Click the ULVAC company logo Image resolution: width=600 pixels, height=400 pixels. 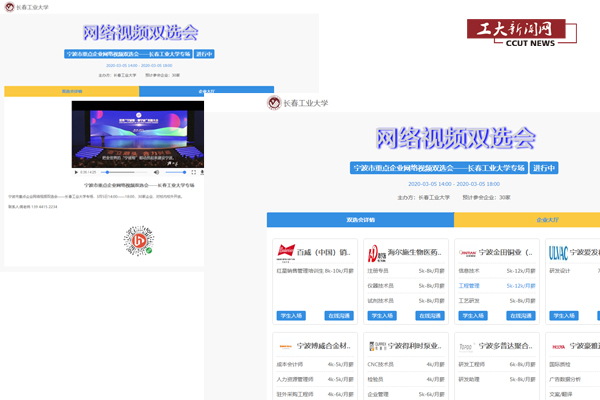(558, 253)
